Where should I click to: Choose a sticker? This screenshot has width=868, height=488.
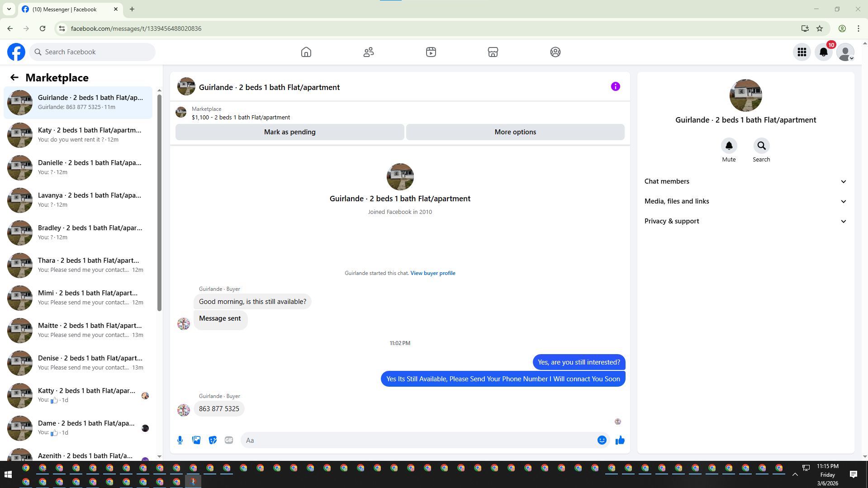tap(213, 440)
